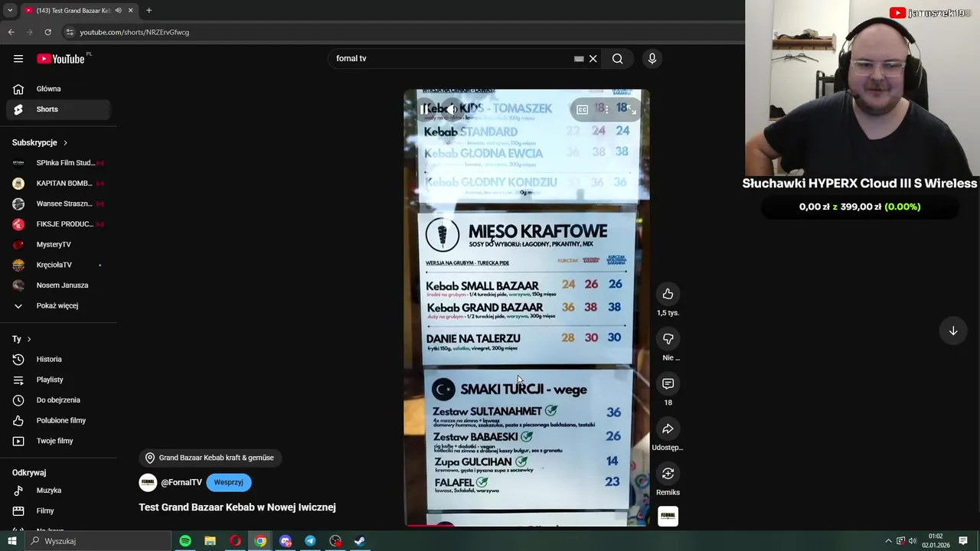Dislike the short with thumbs down

[x=668, y=339]
